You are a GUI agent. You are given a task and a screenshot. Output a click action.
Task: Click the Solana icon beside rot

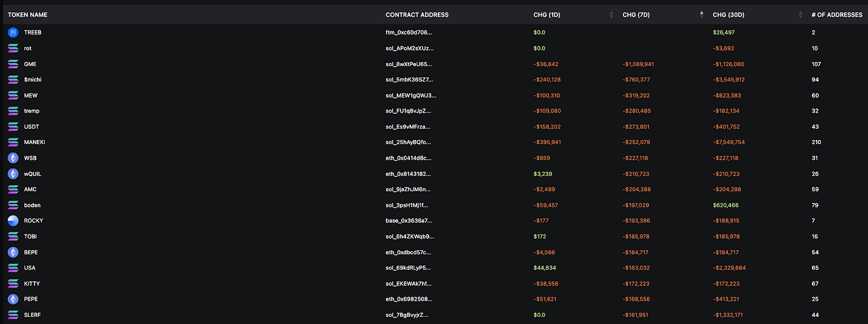[13, 48]
